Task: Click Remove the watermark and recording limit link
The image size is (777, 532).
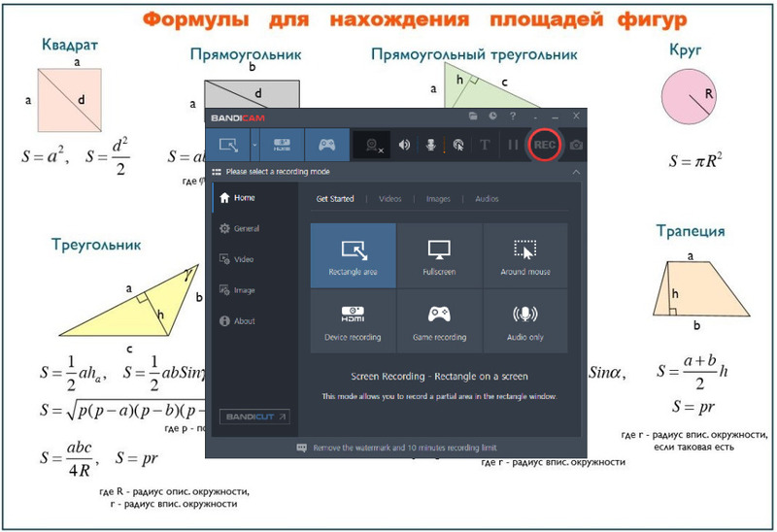Action: pos(405,448)
